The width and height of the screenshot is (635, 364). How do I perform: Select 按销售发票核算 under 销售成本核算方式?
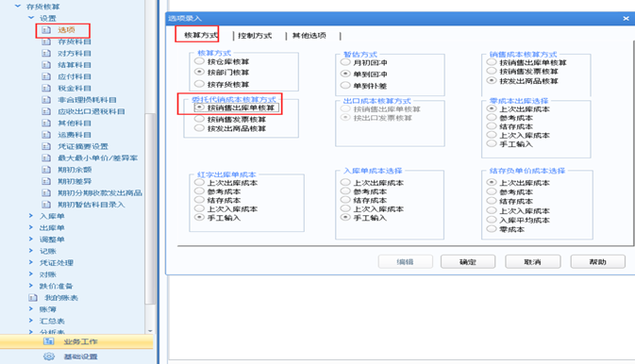coord(492,71)
